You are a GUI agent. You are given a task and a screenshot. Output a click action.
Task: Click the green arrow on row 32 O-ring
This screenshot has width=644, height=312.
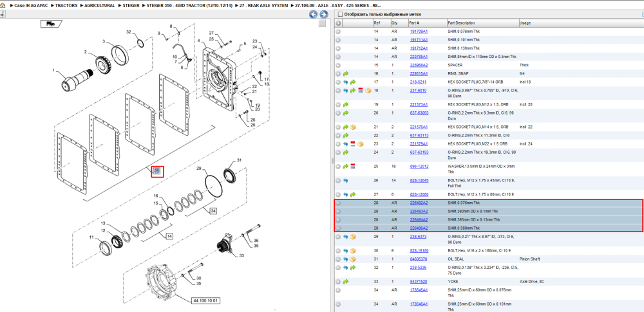(x=353, y=268)
